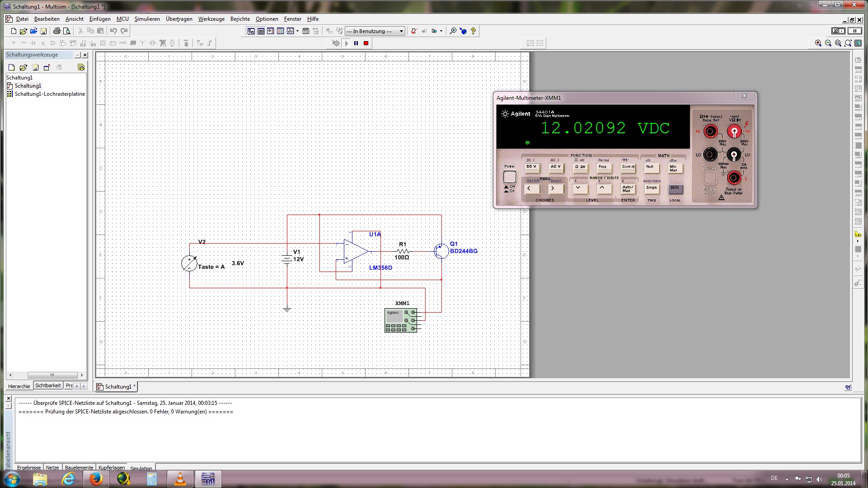Expand the Grapher toolbar dropdown arrow
This screenshot has height=488, width=868.
[297, 31]
